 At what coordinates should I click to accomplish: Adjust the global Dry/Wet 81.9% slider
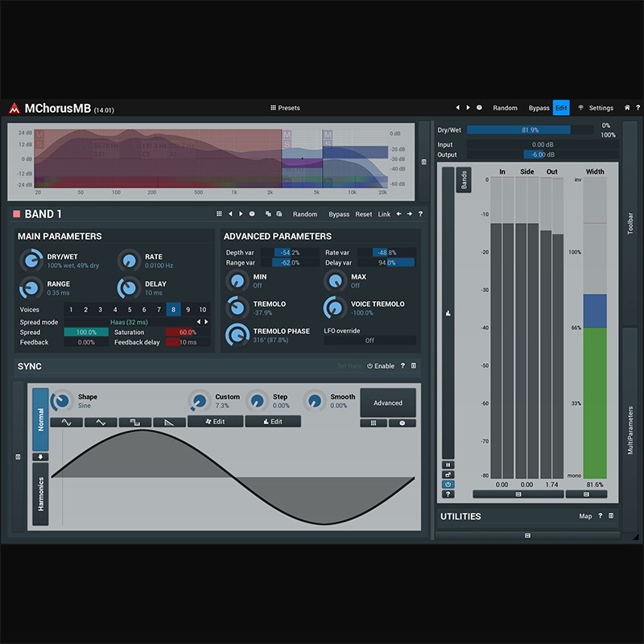tap(530, 130)
